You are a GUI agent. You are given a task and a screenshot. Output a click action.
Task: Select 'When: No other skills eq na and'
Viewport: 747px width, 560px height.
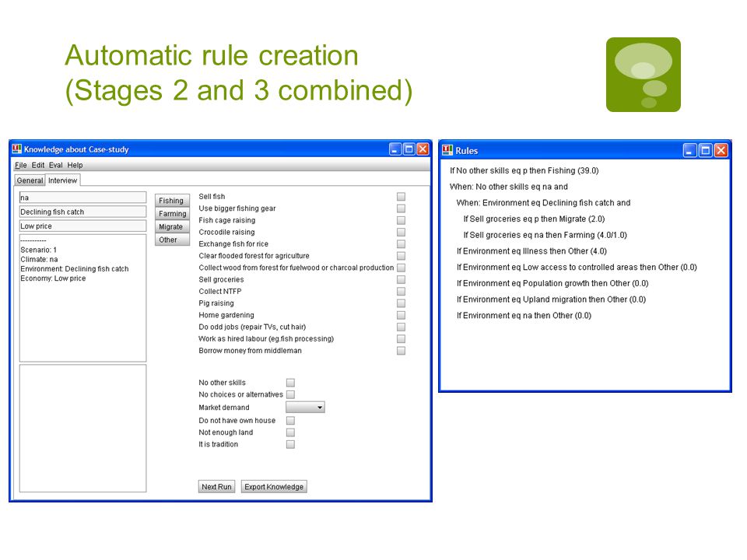[508, 187]
